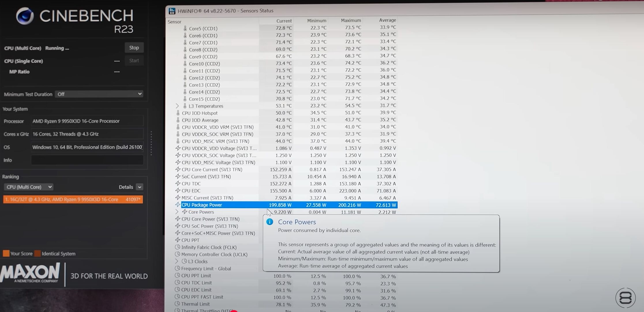Click lightning icon beside SoC Current
The image size is (644, 312).
(x=178, y=176)
